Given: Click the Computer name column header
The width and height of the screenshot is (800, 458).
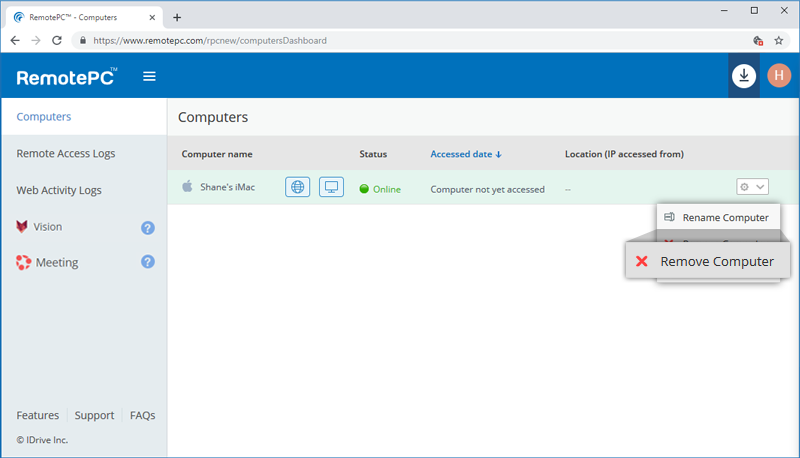Looking at the screenshot, I should pos(217,154).
